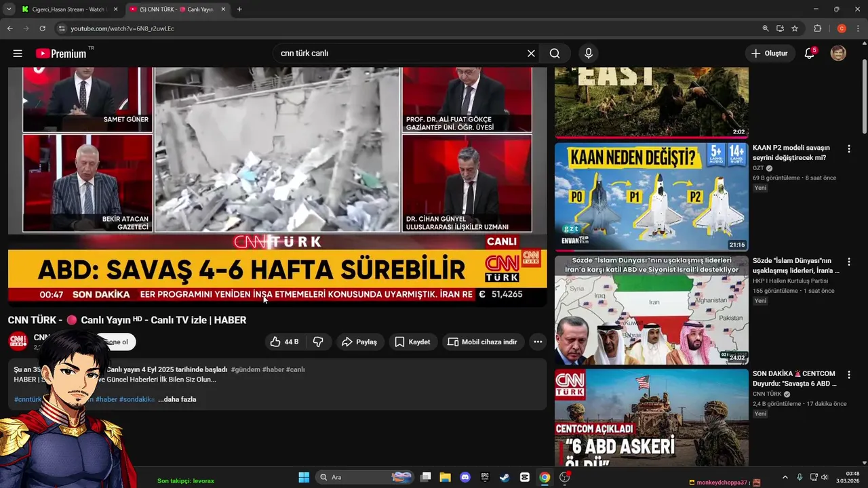Open the #cnntürk hashtag link
868x488 pixels.
pos(28,399)
